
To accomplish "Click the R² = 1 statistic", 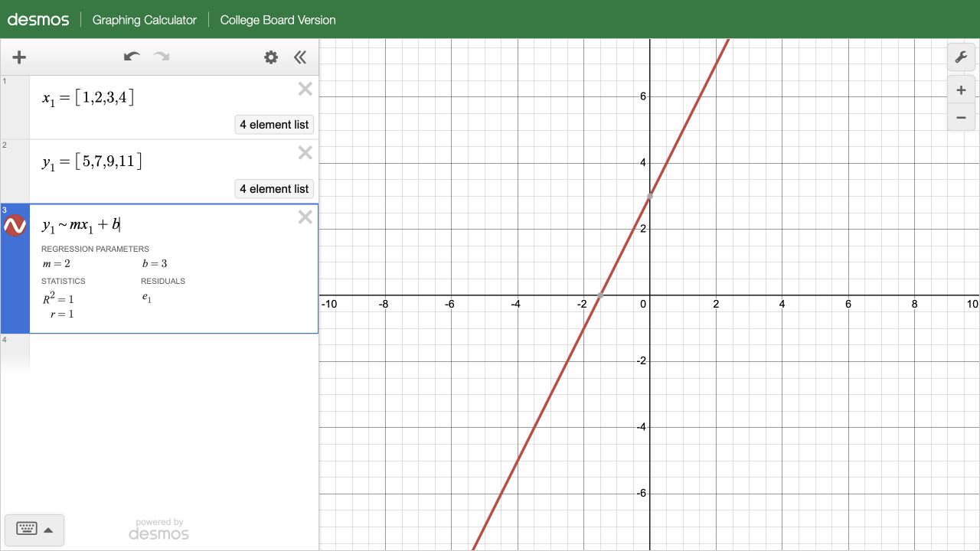I will (58, 298).
